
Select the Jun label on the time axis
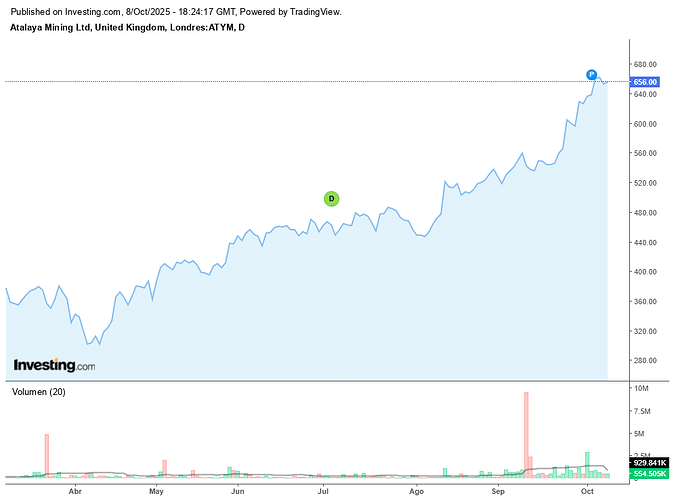(x=238, y=492)
